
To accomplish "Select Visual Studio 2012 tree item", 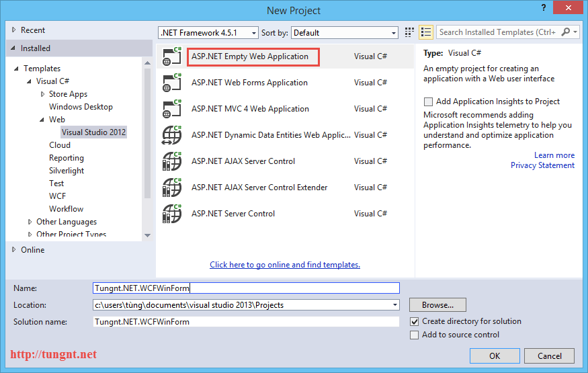I will click(x=94, y=132).
